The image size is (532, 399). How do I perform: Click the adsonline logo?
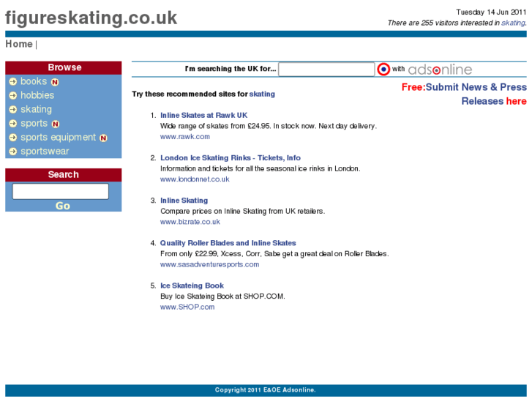[440, 70]
